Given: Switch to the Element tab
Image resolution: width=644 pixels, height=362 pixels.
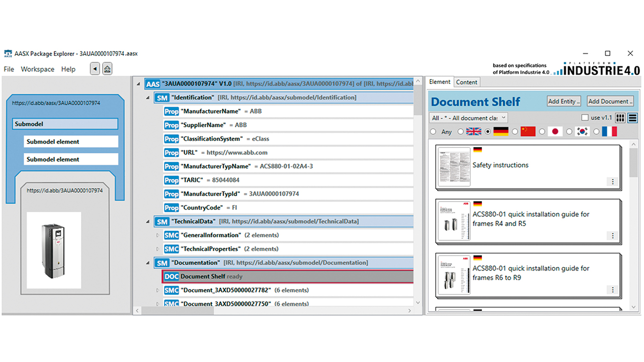Looking at the screenshot, I should (x=440, y=82).
